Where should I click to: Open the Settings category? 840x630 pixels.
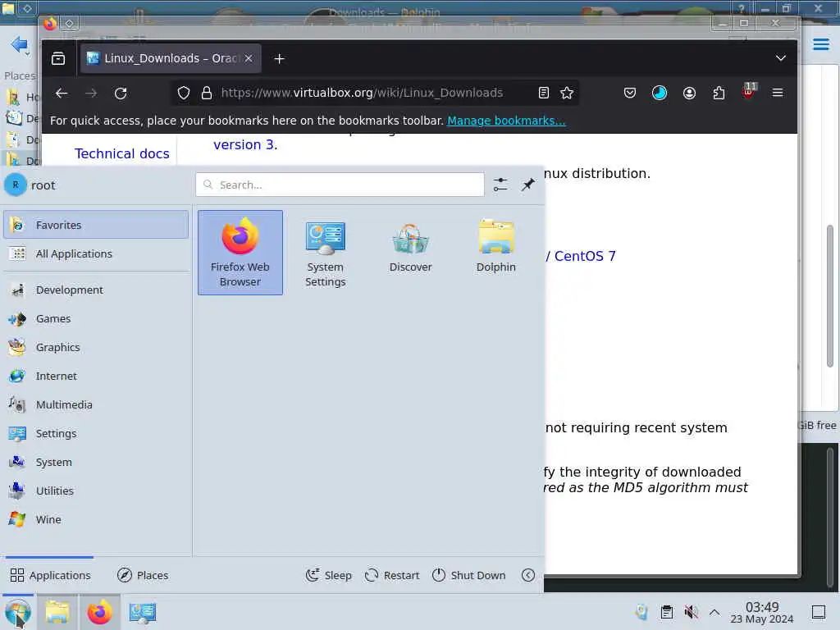point(96,433)
